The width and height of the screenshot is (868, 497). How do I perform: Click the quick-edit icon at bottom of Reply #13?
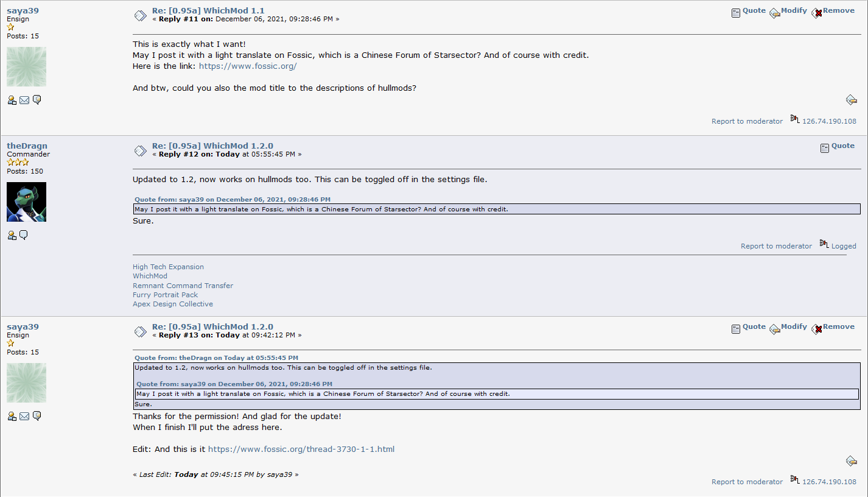(852, 460)
